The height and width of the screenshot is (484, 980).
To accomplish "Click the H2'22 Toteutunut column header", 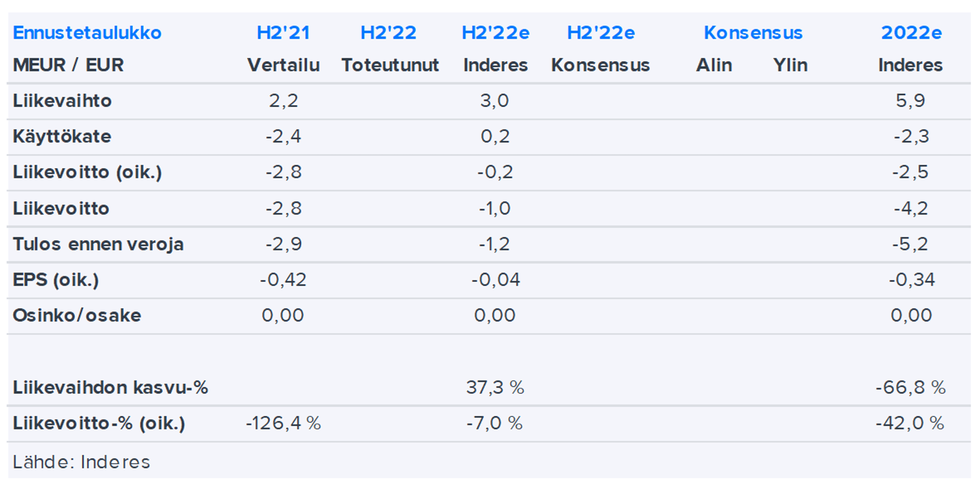I will pyautogui.click(x=388, y=33).
